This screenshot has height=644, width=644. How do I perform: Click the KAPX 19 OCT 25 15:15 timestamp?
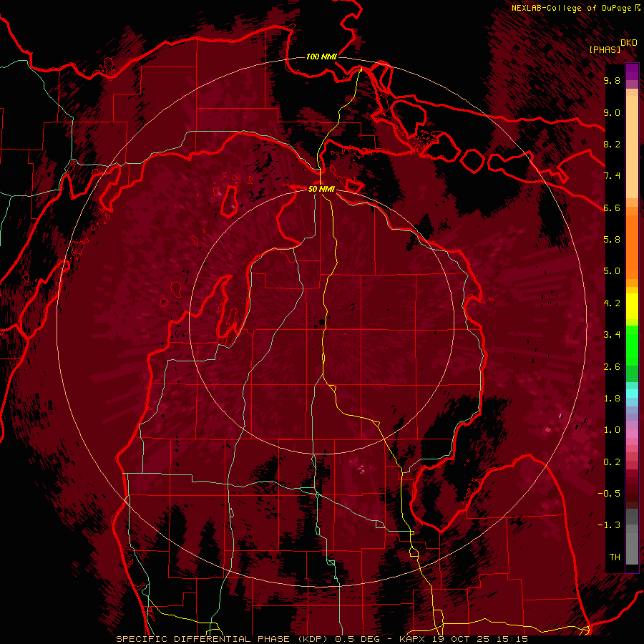coord(464,639)
